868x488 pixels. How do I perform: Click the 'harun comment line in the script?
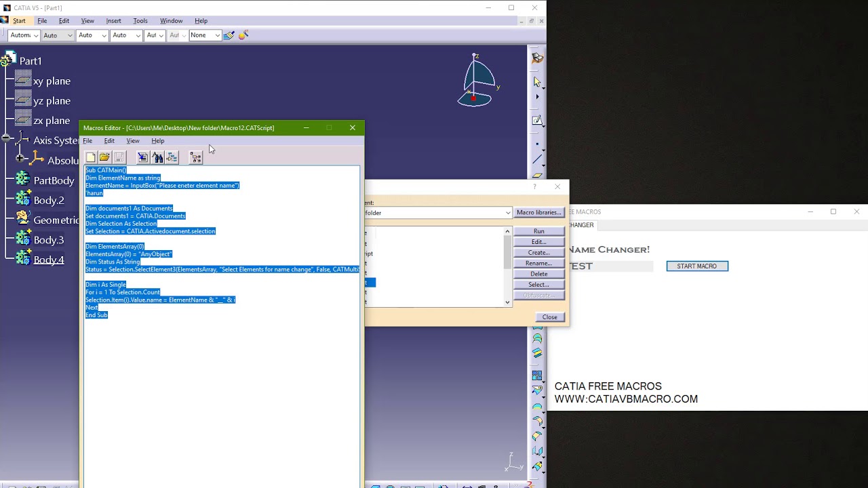(x=94, y=193)
